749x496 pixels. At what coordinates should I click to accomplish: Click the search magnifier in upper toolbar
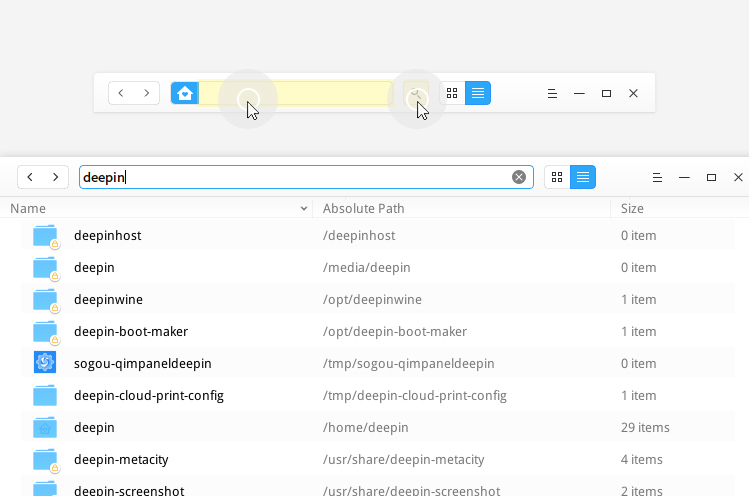click(416, 93)
